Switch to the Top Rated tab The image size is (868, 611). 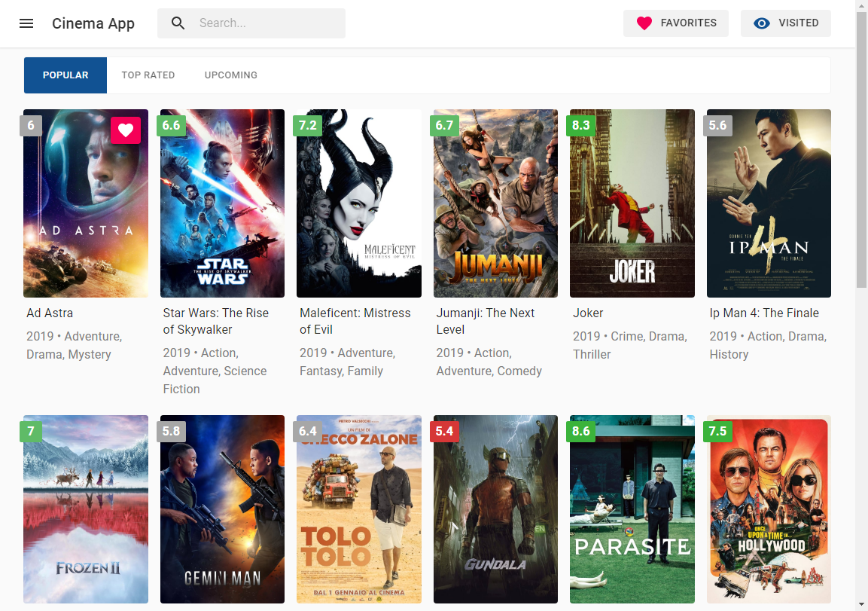click(148, 75)
